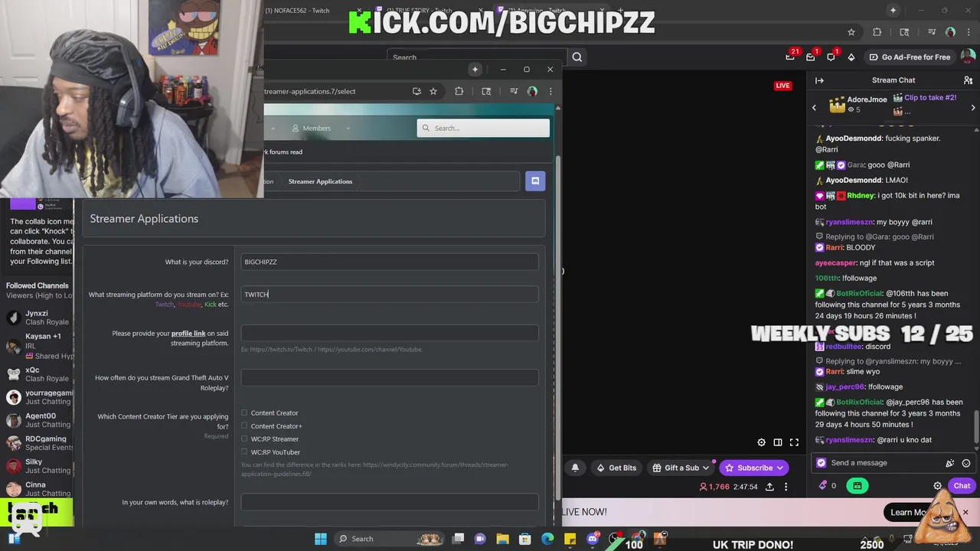980x551 pixels.
Task: Show next pinned chat leaderboard item
Action: click(x=973, y=108)
